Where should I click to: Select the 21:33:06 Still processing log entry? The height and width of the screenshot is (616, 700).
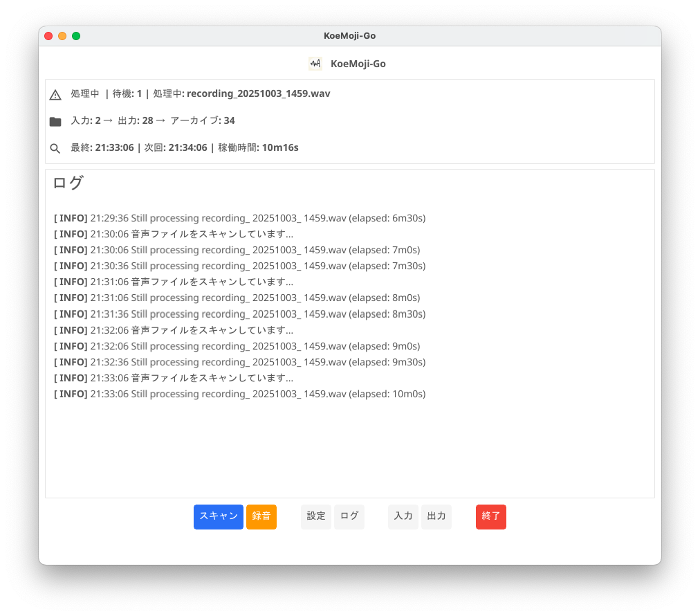239,394
